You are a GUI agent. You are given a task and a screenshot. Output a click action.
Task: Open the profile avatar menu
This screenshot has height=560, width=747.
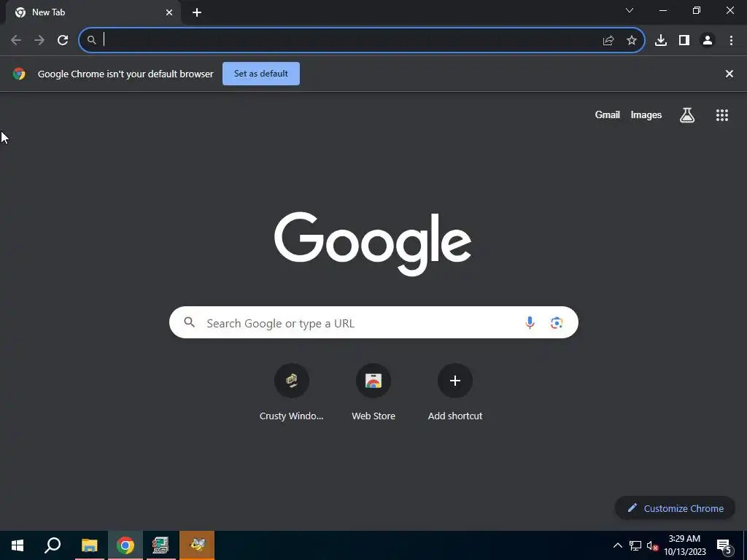(708, 40)
